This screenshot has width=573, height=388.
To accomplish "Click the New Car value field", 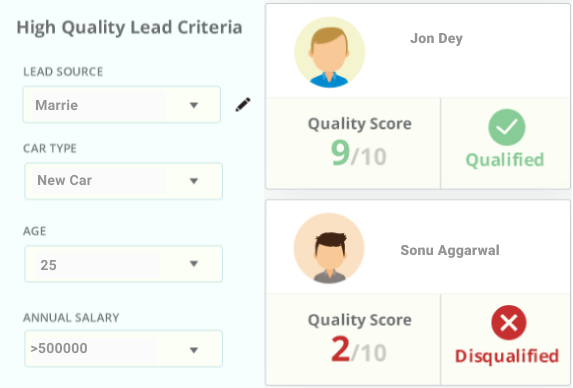I will [x=124, y=181].
